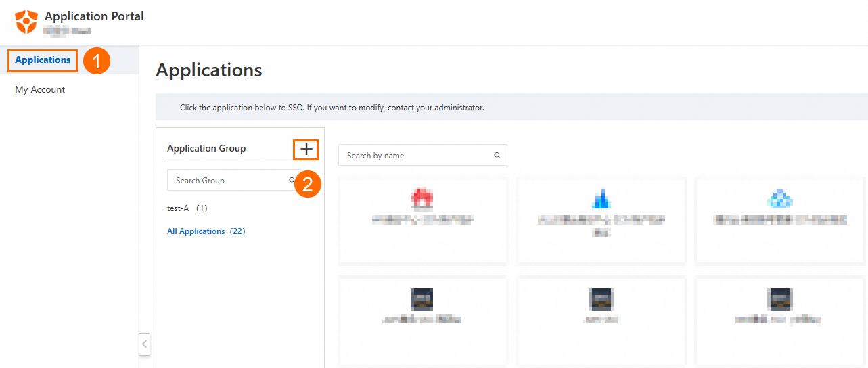Select All Applications (22) group
This screenshot has height=368, width=868.
point(206,231)
